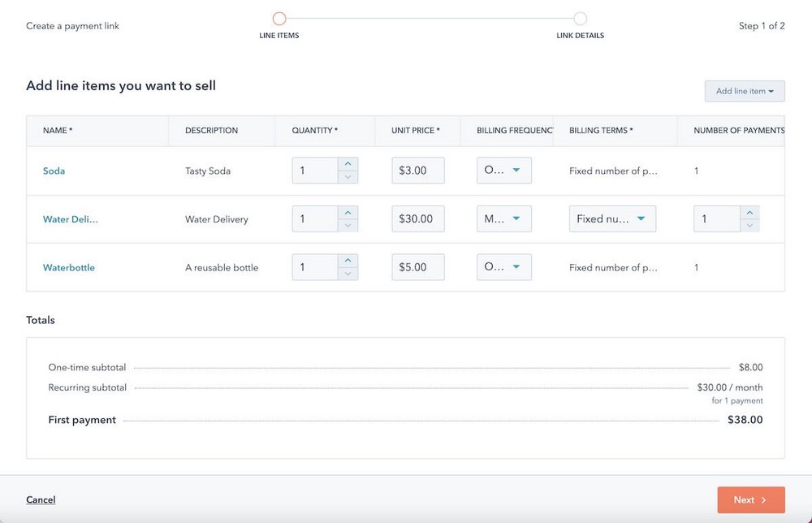Click the Line Items step circle

(279, 19)
